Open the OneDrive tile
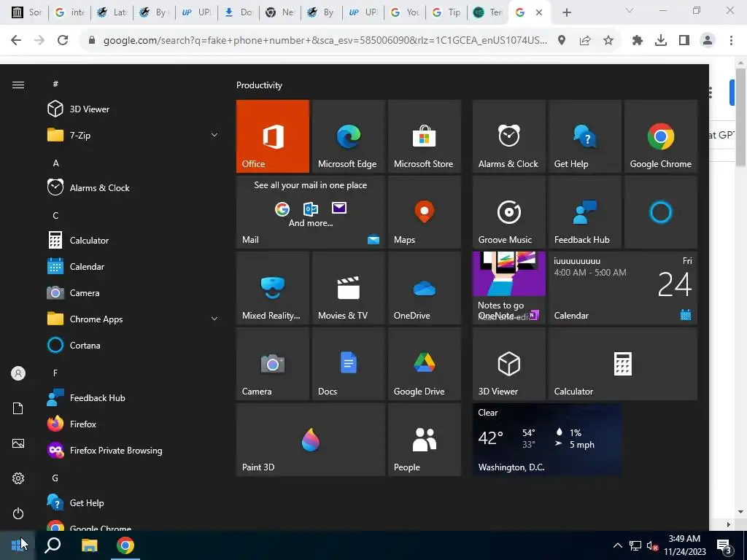 click(424, 287)
